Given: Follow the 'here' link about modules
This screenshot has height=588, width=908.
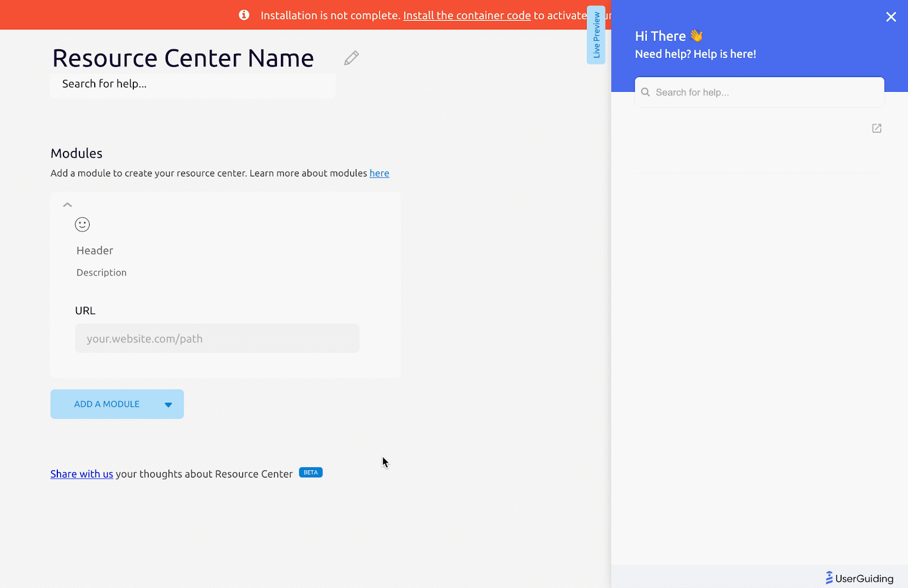Looking at the screenshot, I should (379, 173).
